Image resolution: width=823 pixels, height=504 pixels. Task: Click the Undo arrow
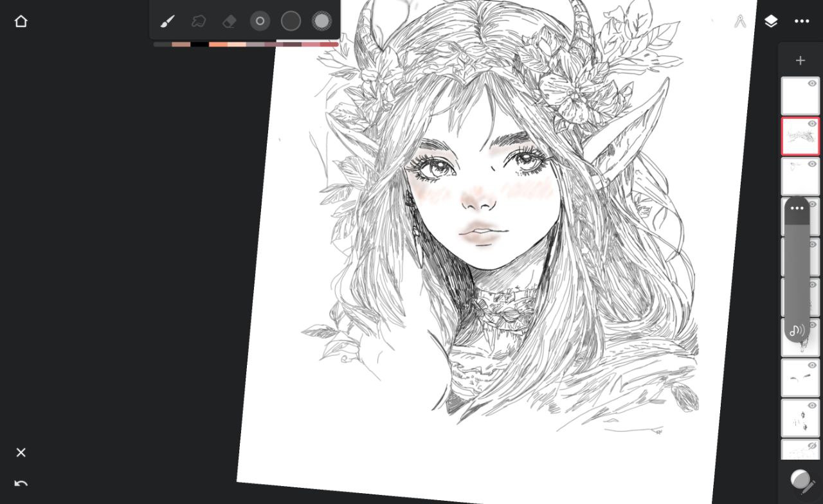pos(21,483)
